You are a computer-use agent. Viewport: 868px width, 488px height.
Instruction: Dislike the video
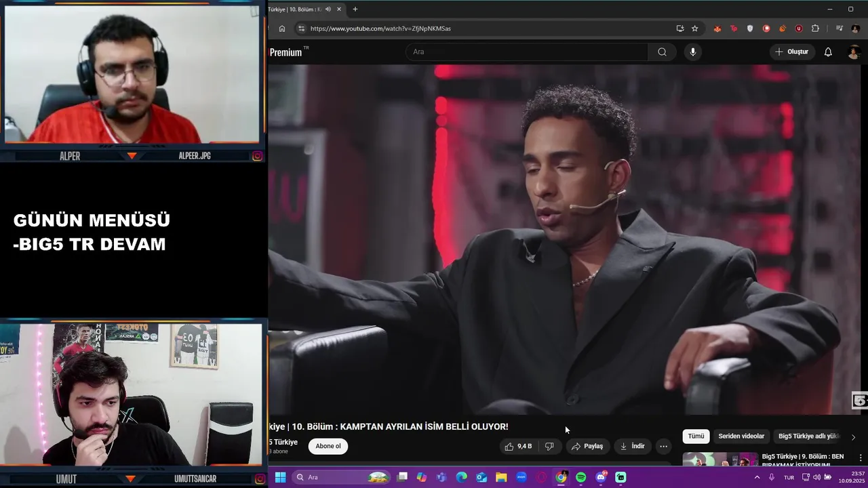pos(549,446)
